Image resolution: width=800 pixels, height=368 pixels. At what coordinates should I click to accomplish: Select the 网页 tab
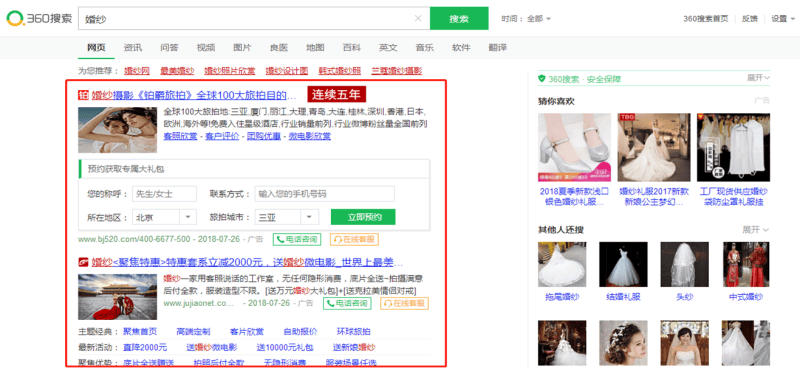click(x=96, y=47)
